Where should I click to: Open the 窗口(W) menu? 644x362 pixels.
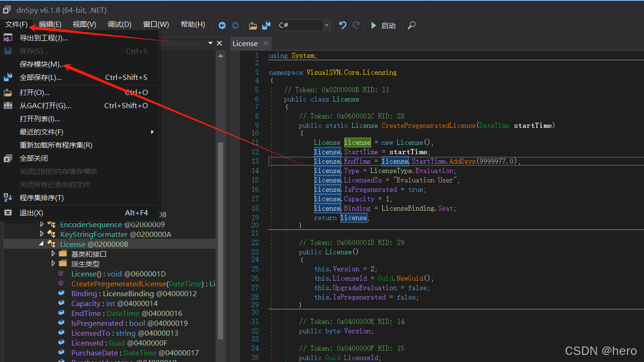(156, 24)
